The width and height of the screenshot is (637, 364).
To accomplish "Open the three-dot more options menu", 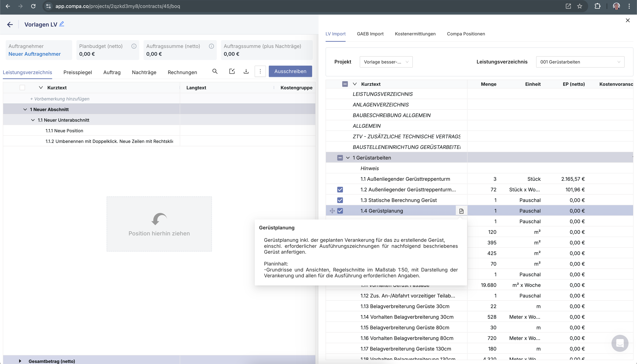I will click(x=260, y=71).
